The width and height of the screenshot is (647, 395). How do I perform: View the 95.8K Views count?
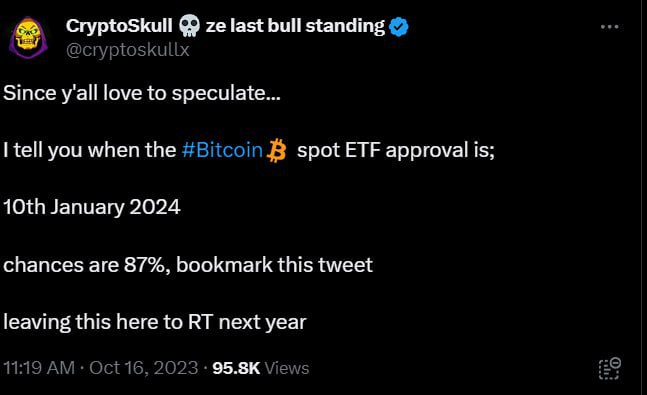coord(261,368)
